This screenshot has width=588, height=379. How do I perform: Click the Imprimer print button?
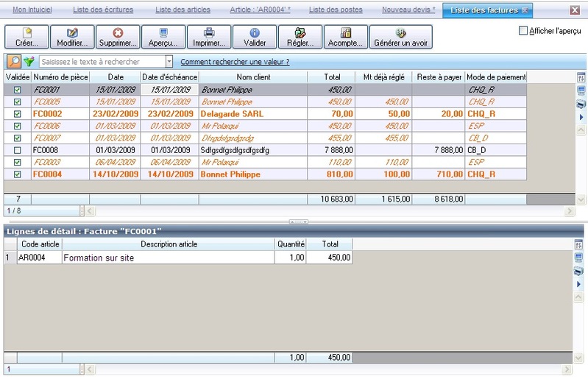tap(209, 37)
